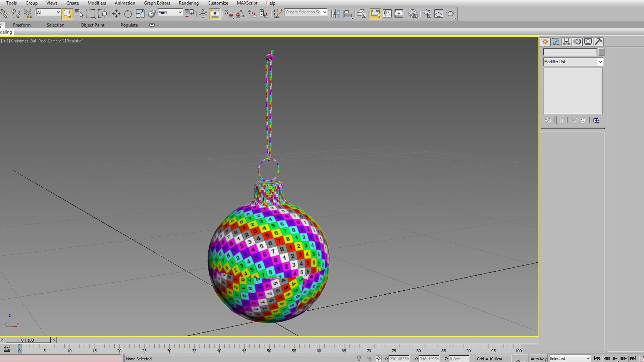Viewport: 644px width, 362px height.
Task: Activate the Select Object tool
Action: coord(67,14)
